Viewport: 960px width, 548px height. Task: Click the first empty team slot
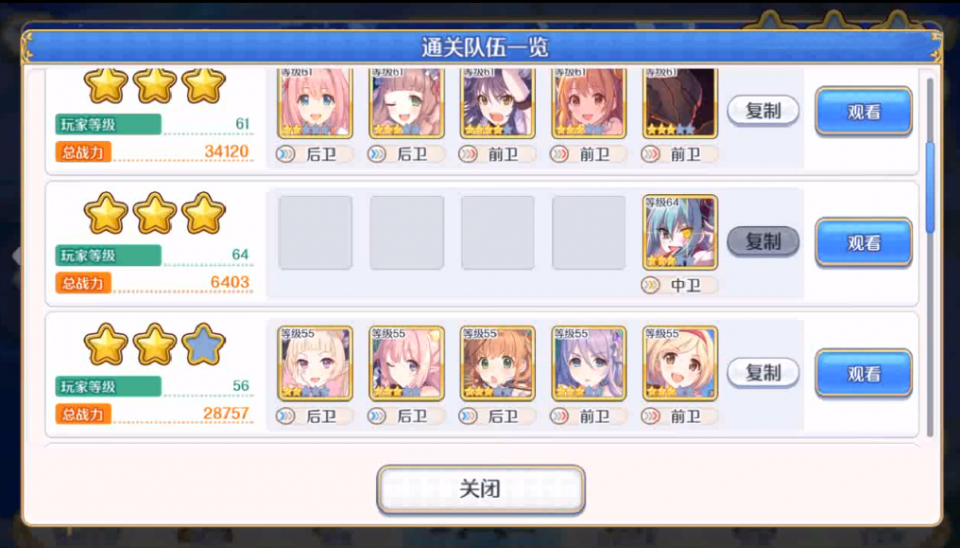(315, 233)
